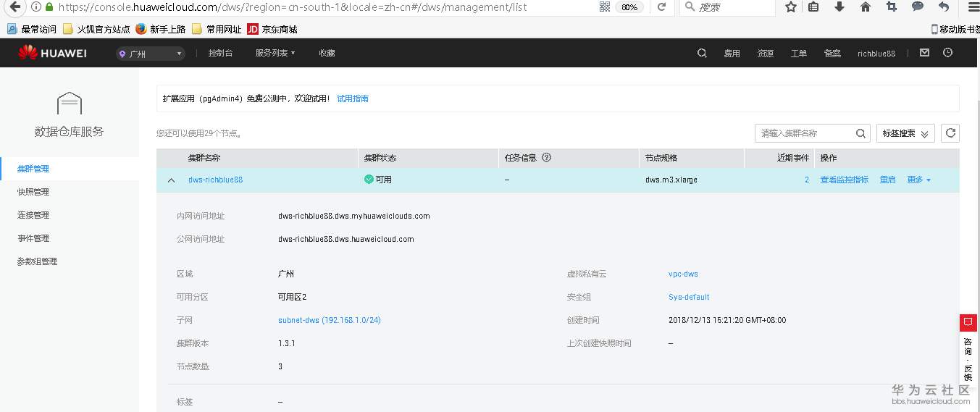Click 查看监控指标 for the cluster
Viewport: 980px width, 412px height.
click(x=844, y=180)
